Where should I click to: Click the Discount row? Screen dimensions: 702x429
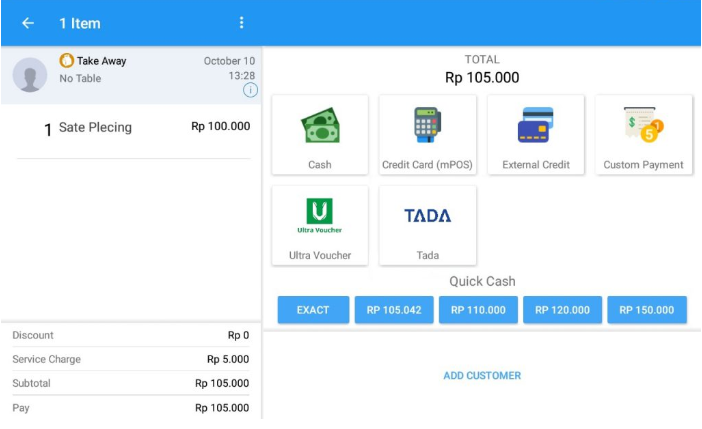click(131, 335)
